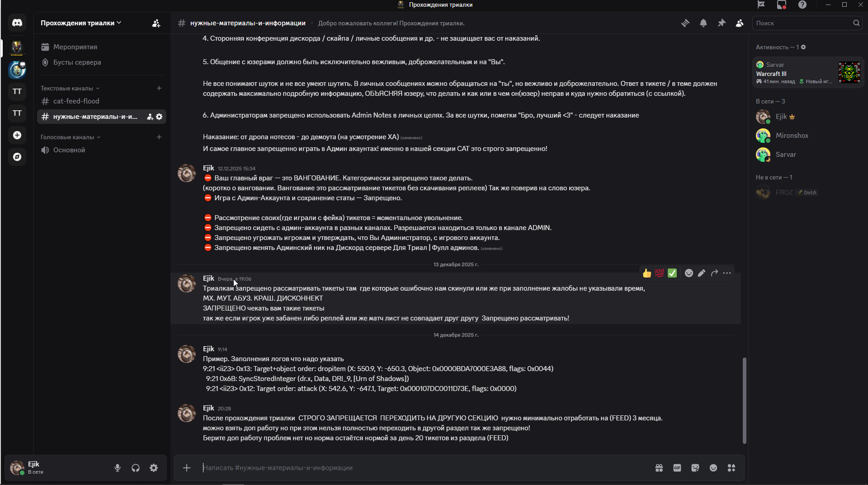This screenshot has width=868, height=485.
Task: Open notification settings bell icon
Action: [x=703, y=23]
